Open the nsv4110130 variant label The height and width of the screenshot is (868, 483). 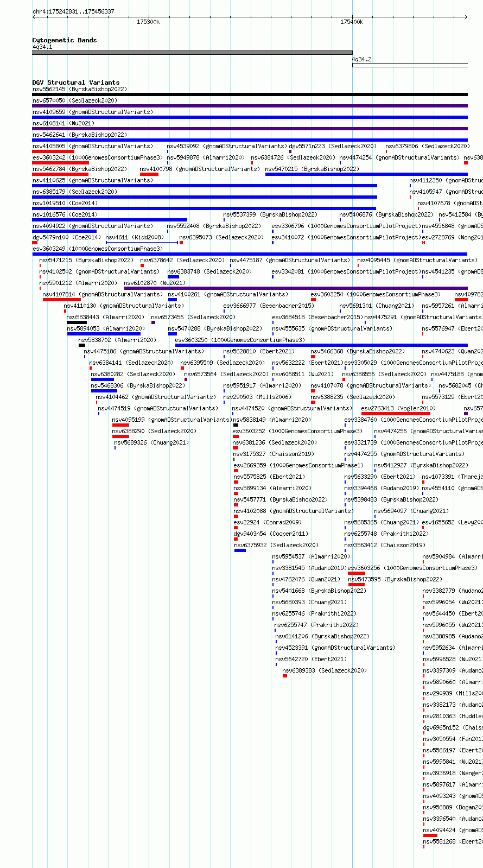(x=124, y=306)
